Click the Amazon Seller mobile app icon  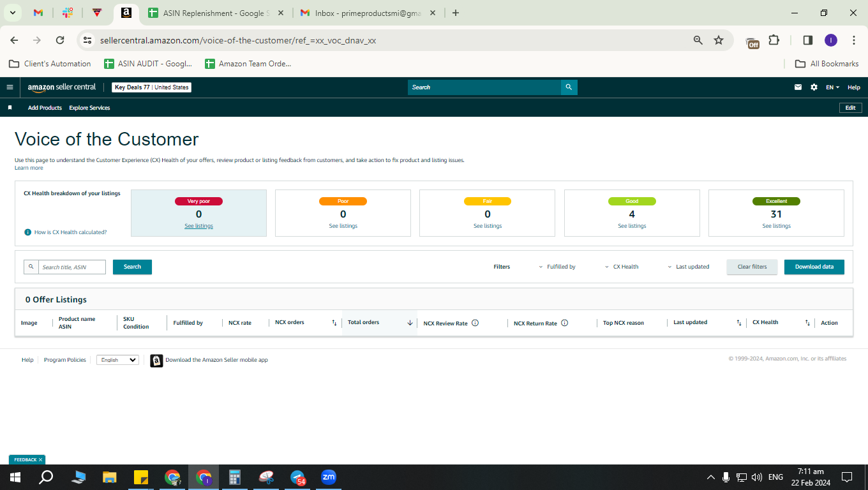tap(156, 360)
